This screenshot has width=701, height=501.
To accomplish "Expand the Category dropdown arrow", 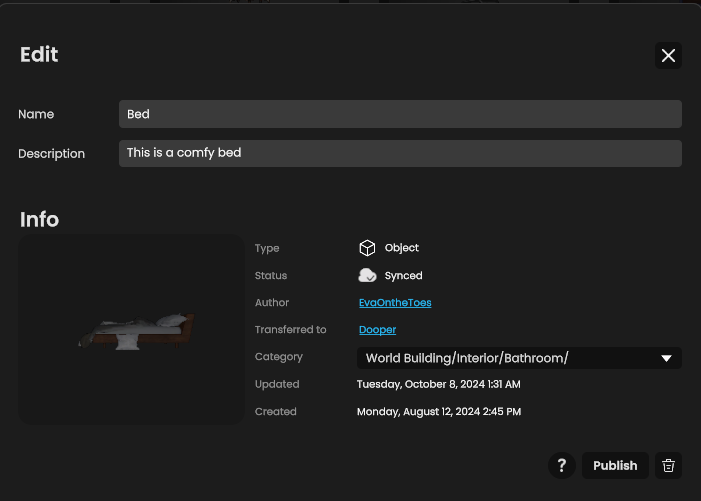I will click(x=667, y=358).
